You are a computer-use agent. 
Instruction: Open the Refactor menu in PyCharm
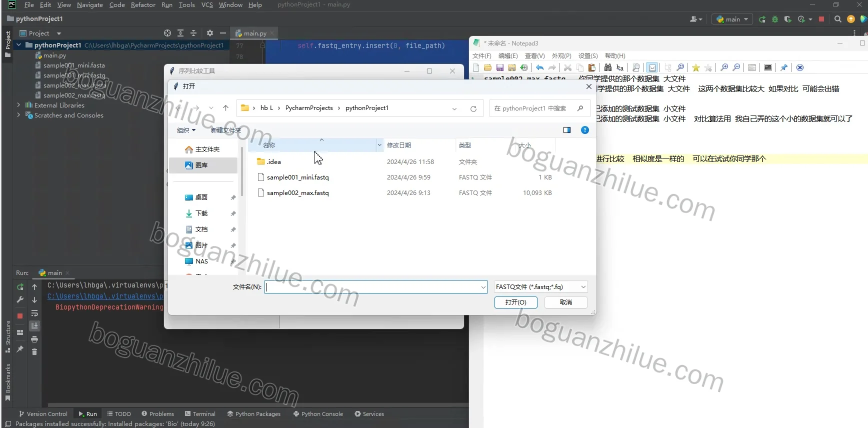coord(143,5)
